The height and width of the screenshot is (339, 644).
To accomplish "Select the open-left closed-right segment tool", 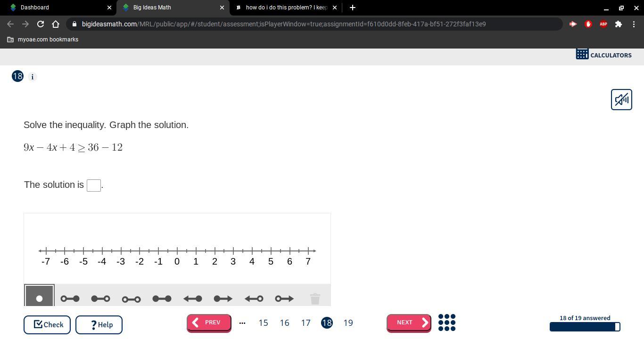I will [x=70, y=299].
